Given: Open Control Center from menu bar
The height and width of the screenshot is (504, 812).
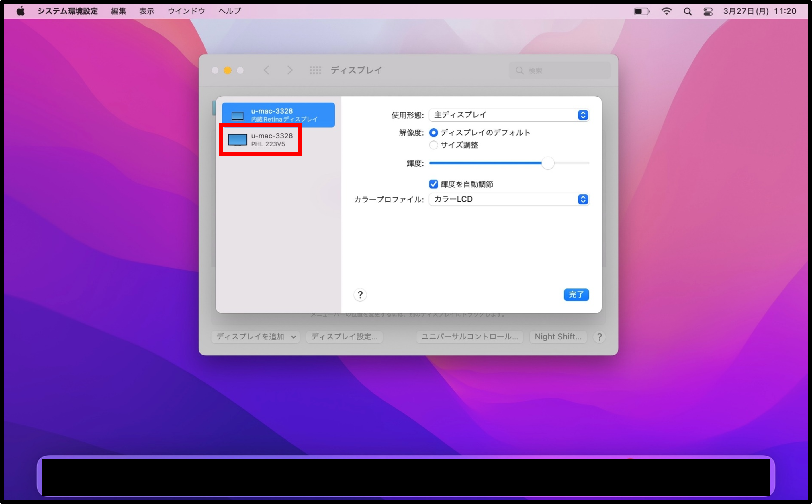Looking at the screenshot, I should point(708,12).
